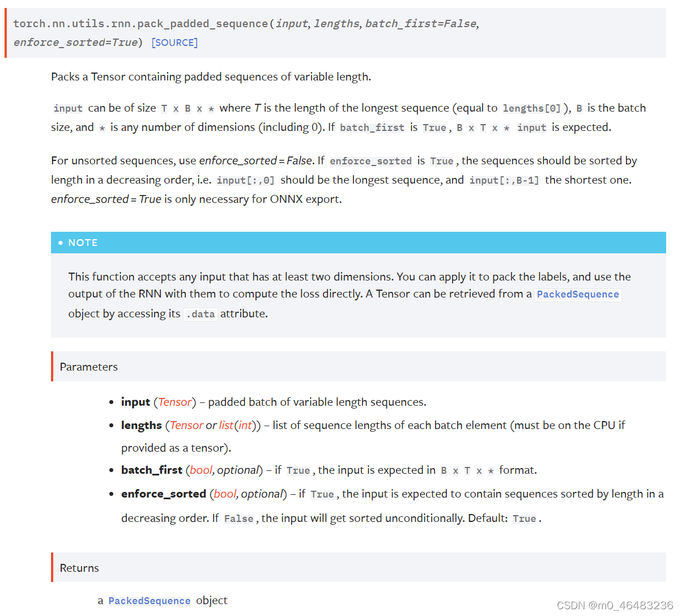682x616 pixels.
Task: Click the bold enforce_sorted parameter name
Action: click(x=164, y=494)
